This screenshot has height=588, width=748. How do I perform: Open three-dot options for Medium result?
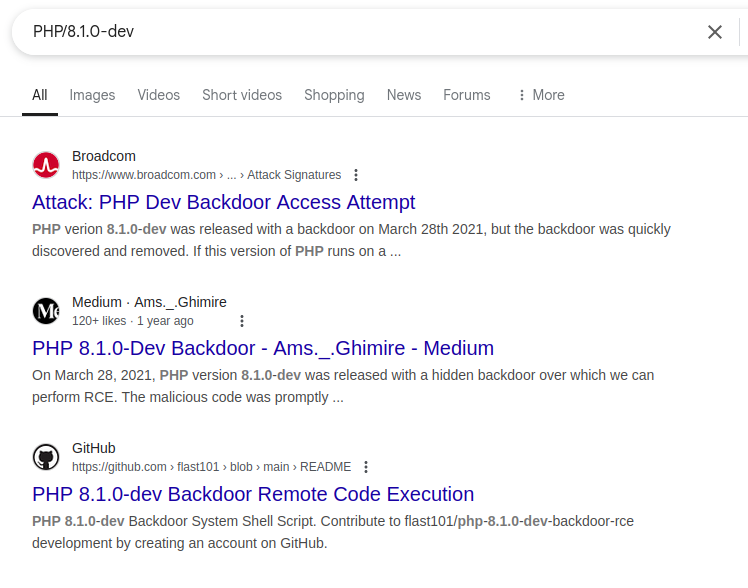tap(241, 321)
